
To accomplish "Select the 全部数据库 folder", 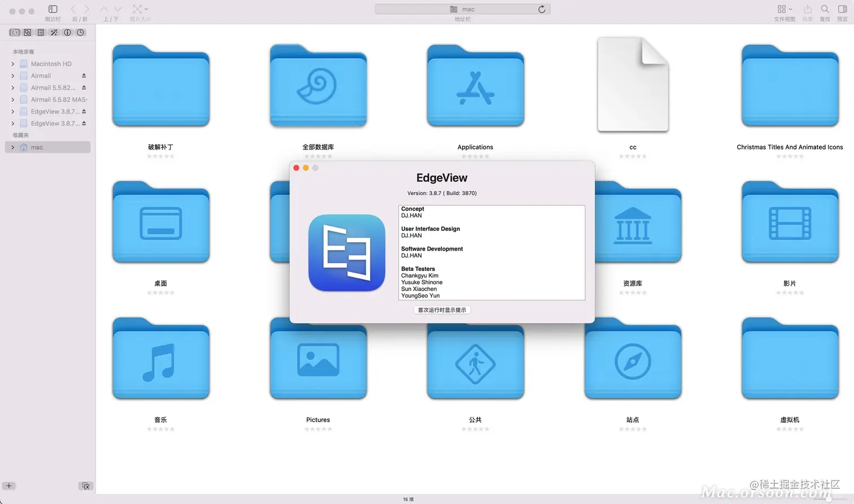I will click(318, 85).
